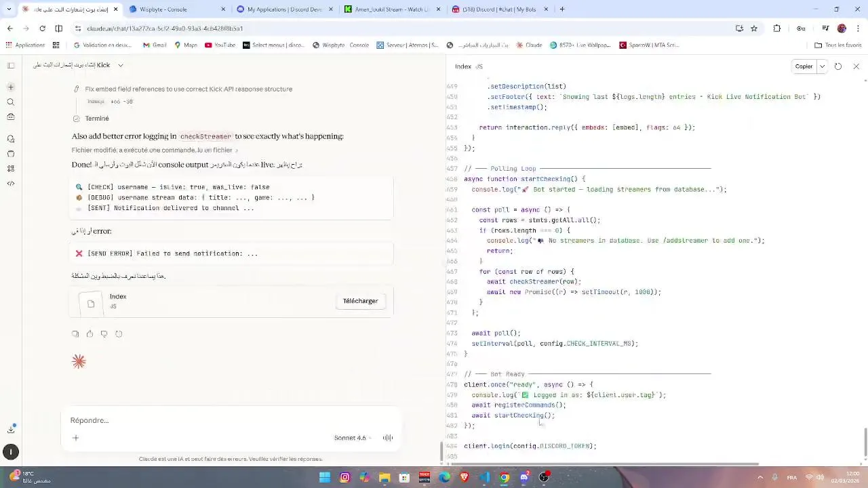Click 'async function startChecking()' code line
868x488 pixels.
(524, 180)
